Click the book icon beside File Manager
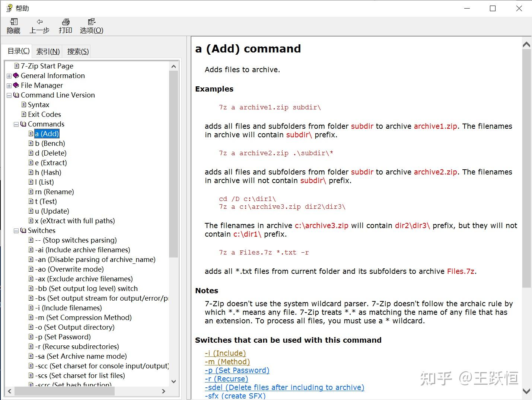Image resolution: width=532 pixels, height=400 pixels. click(16, 85)
